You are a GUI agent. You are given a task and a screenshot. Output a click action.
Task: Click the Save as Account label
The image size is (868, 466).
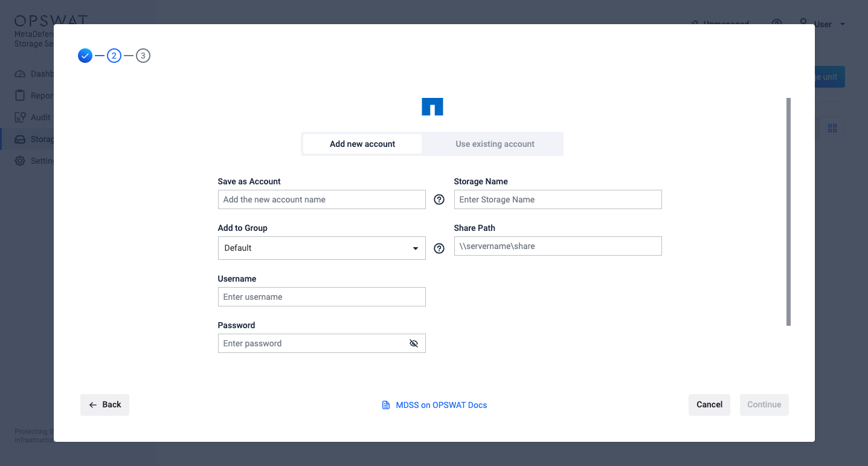249,181
